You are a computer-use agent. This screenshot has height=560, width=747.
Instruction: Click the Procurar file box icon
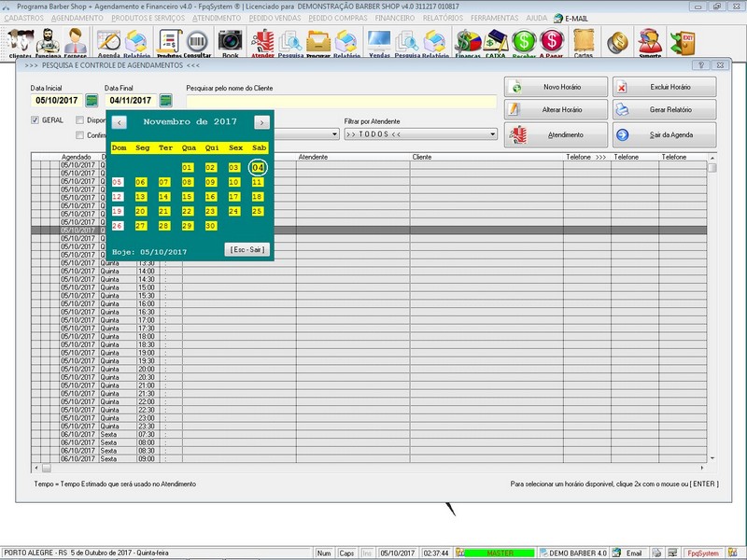pos(318,43)
